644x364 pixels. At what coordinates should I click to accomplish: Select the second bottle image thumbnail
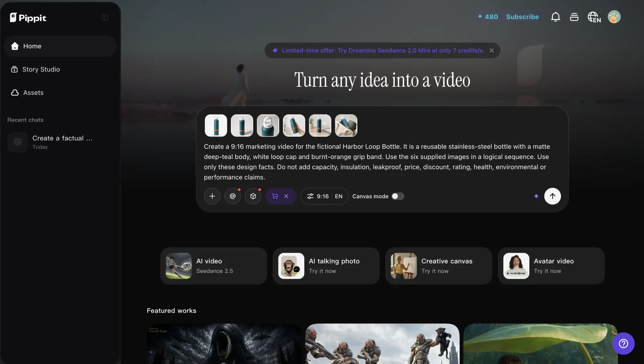[242, 126]
